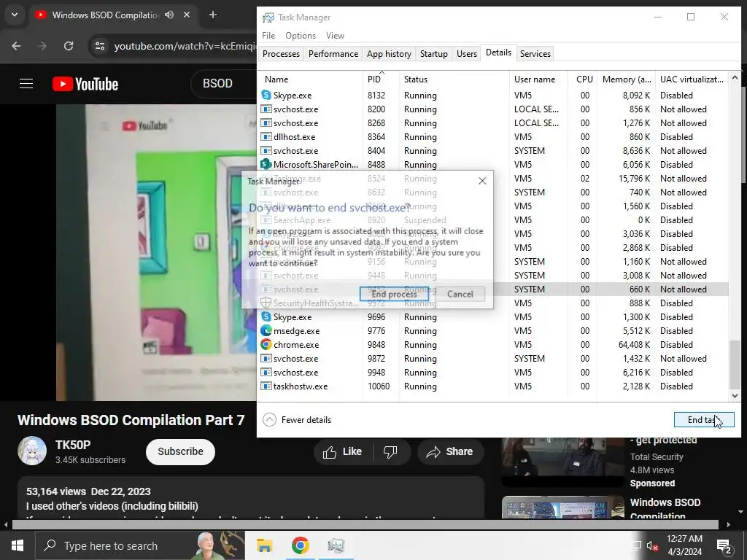This screenshot has height=560, width=747.
Task: Select svchost.exe row with PID 9948
Action: tap(493, 372)
